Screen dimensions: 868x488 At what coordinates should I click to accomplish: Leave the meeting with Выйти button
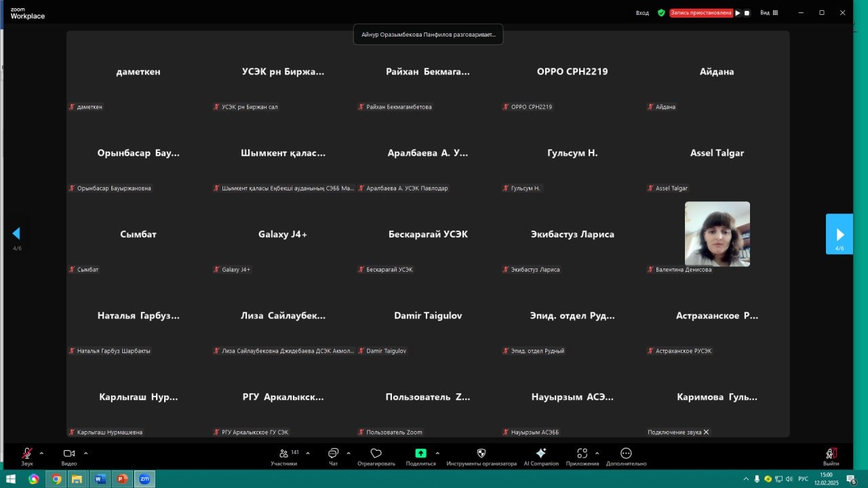(x=831, y=454)
